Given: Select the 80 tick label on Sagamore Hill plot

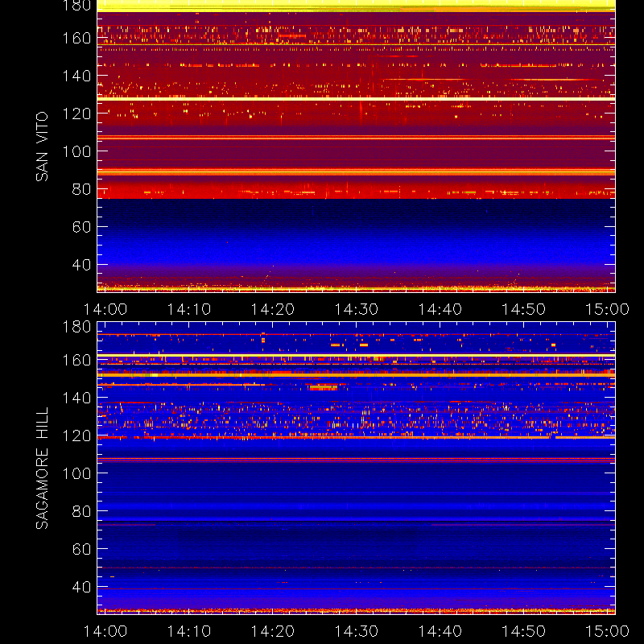Looking at the screenshot, I should (81, 511).
